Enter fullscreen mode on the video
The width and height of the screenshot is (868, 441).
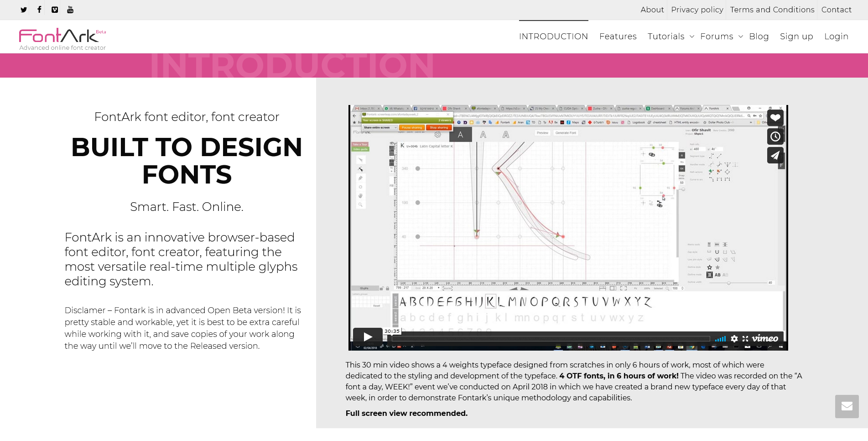pos(745,339)
